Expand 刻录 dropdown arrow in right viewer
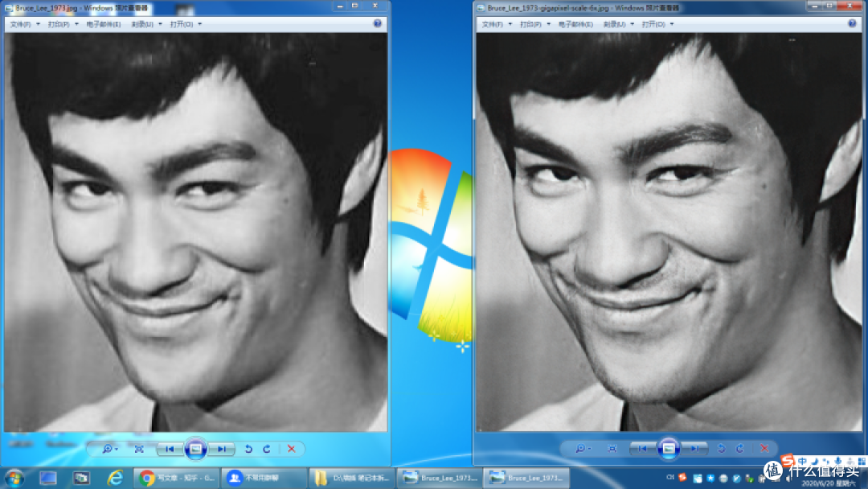The image size is (868, 489). (x=633, y=24)
